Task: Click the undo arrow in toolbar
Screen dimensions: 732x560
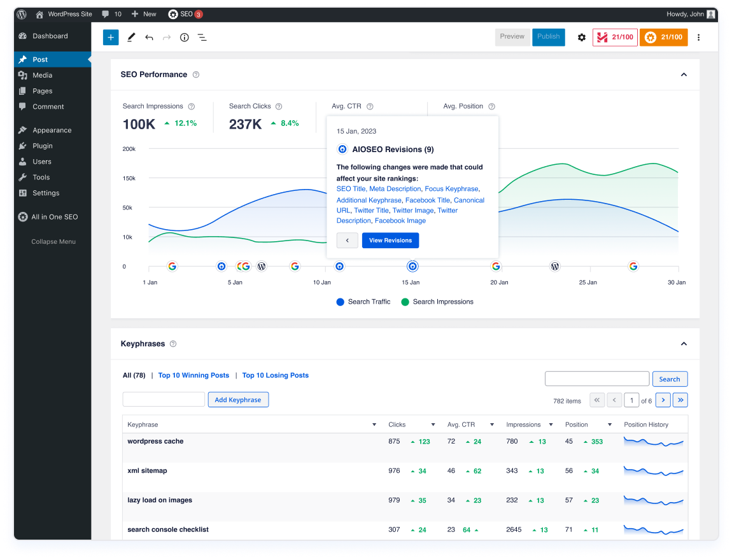Action: point(149,38)
